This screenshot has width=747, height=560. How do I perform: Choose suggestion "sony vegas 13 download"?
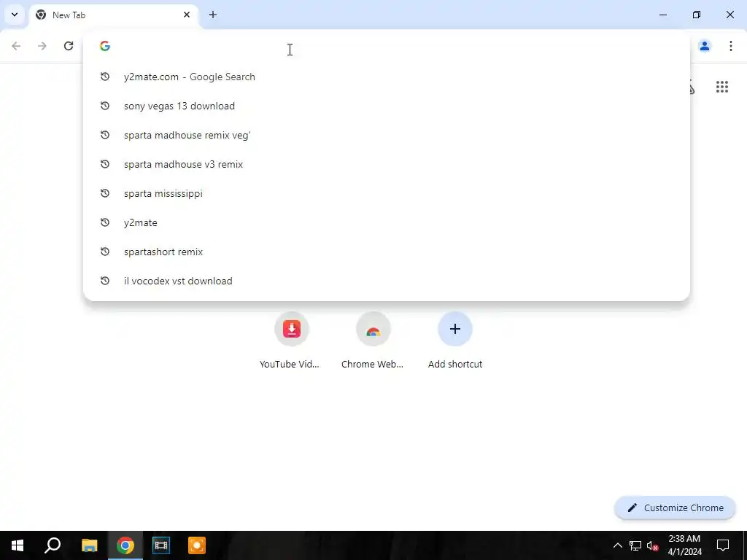coord(387,106)
